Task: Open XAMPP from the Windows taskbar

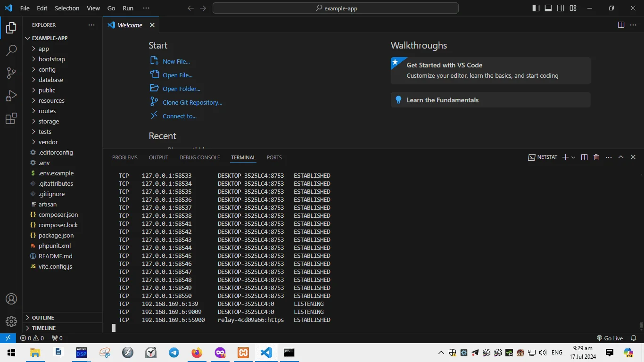Action: pyautogui.click(x=243, y=353)
